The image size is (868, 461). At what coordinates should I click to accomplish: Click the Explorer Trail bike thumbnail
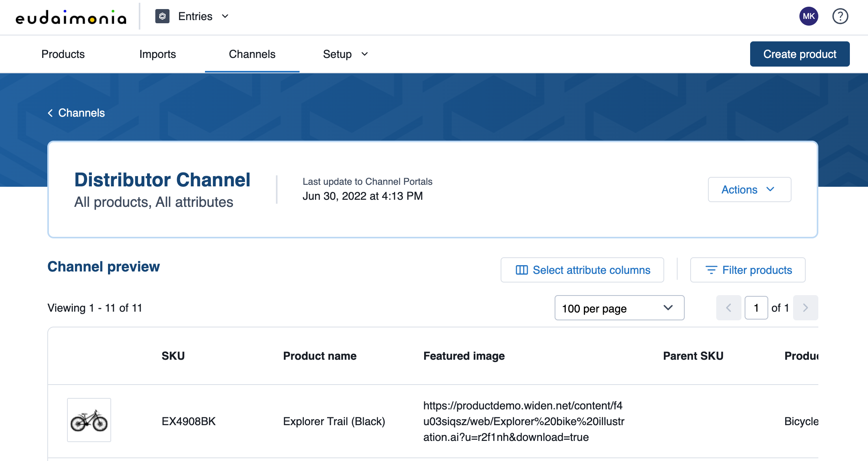(x=89, y=420)
